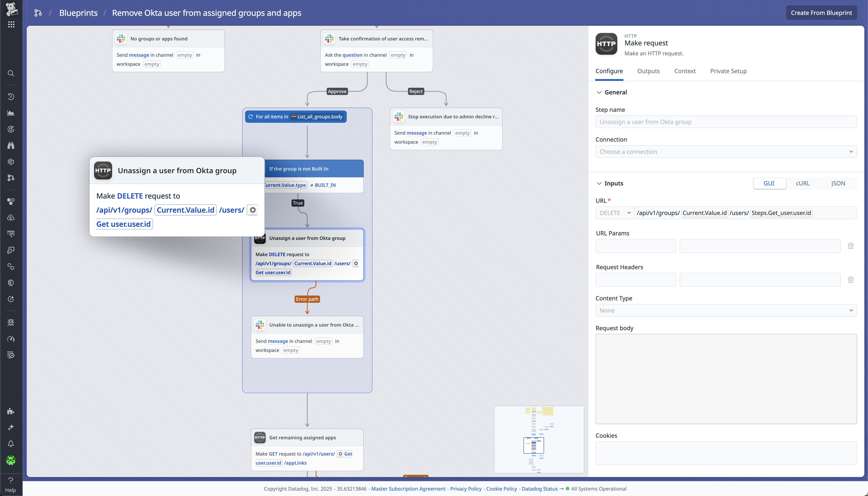Open the DELETE method dropdown

click(x=615, y=213)
